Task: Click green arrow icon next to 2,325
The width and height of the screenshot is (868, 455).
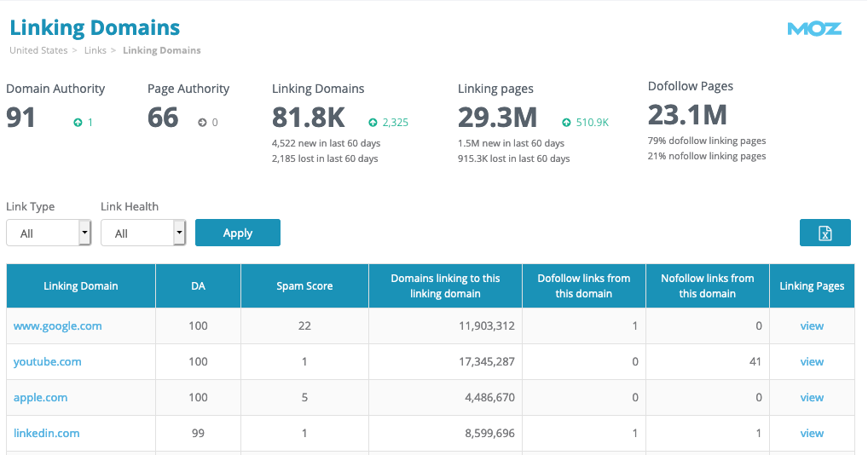Action: (373, 122)
